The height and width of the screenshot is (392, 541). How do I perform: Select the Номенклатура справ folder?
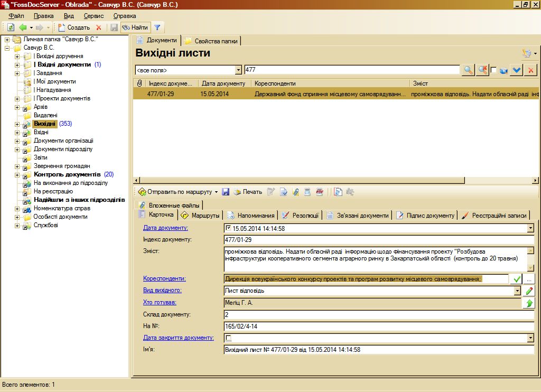tap(62, 209)
